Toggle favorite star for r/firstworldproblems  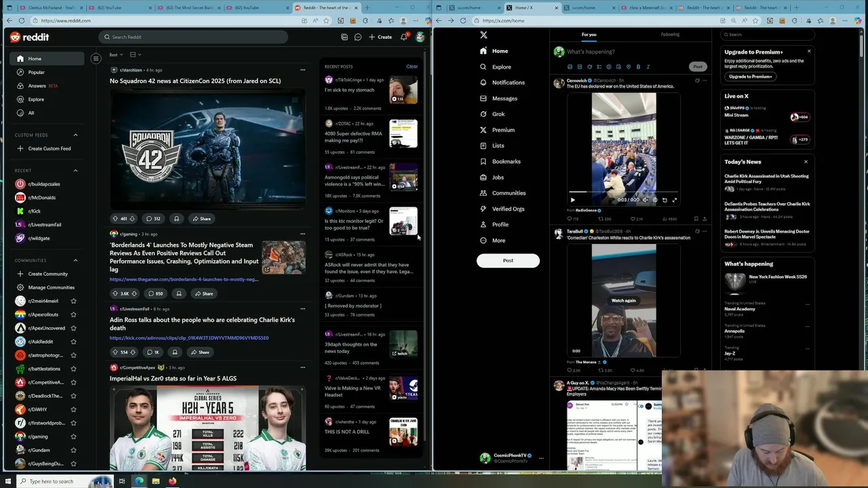click(x=73, y=423)
